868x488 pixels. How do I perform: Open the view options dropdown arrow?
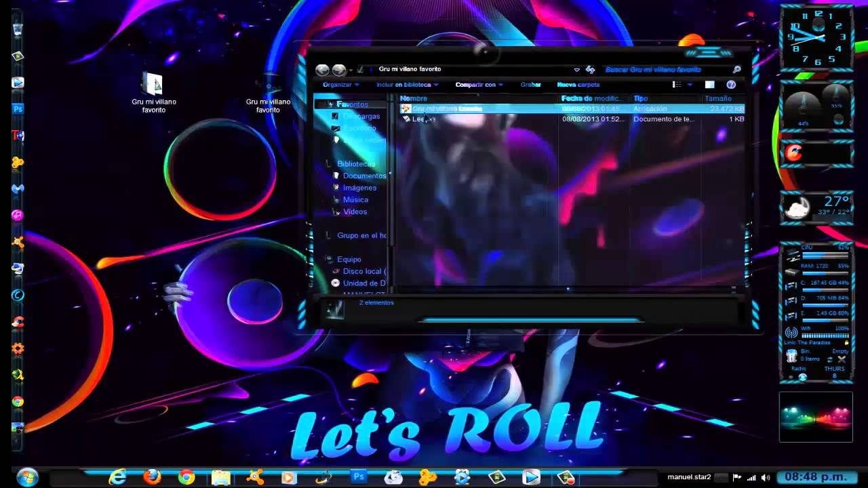pos(690,85)
